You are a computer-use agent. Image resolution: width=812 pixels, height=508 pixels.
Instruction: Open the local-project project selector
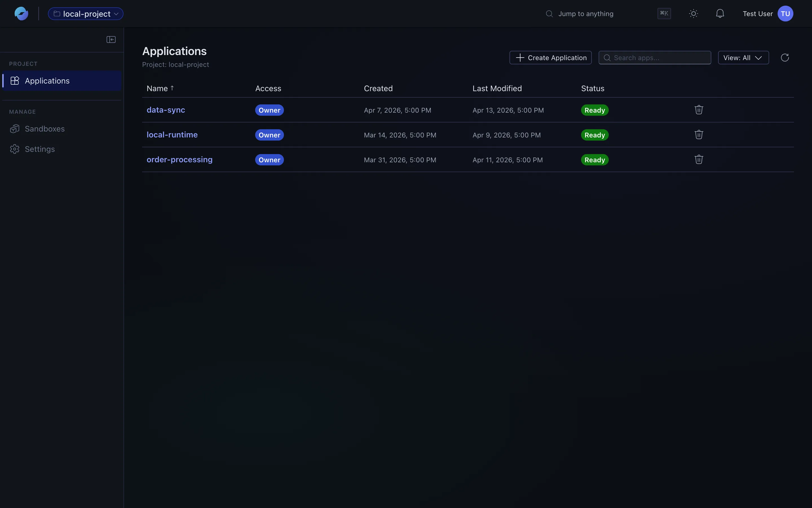click(85, 14)
